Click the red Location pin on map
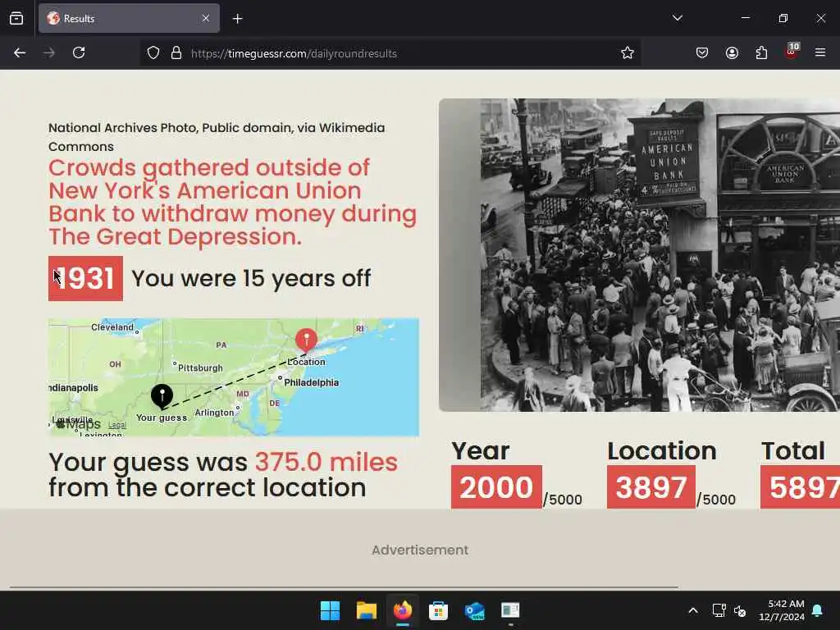 307,340
